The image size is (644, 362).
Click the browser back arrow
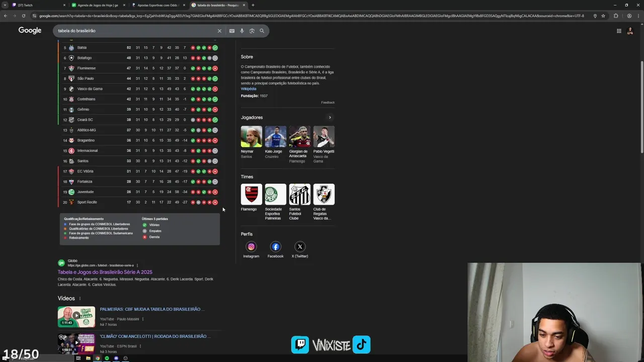[5, 16]
